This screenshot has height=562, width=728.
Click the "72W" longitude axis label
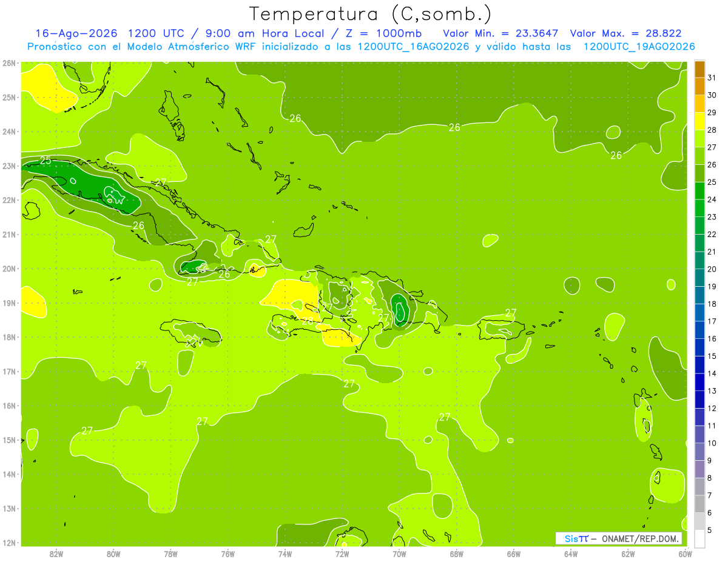(x=342, y=554)
